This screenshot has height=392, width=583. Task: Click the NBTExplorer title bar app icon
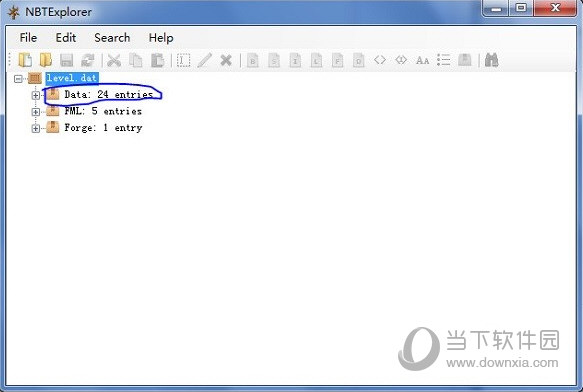[x=13, y=12]
